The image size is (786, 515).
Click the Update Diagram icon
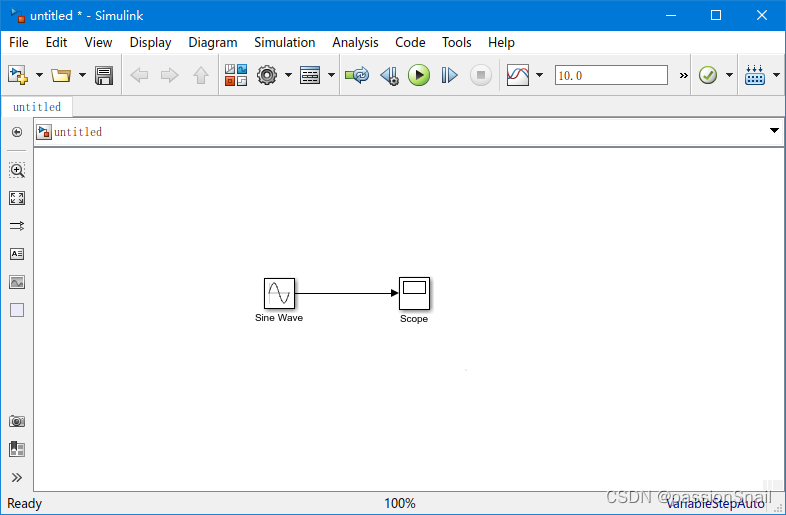coord(357,75)
